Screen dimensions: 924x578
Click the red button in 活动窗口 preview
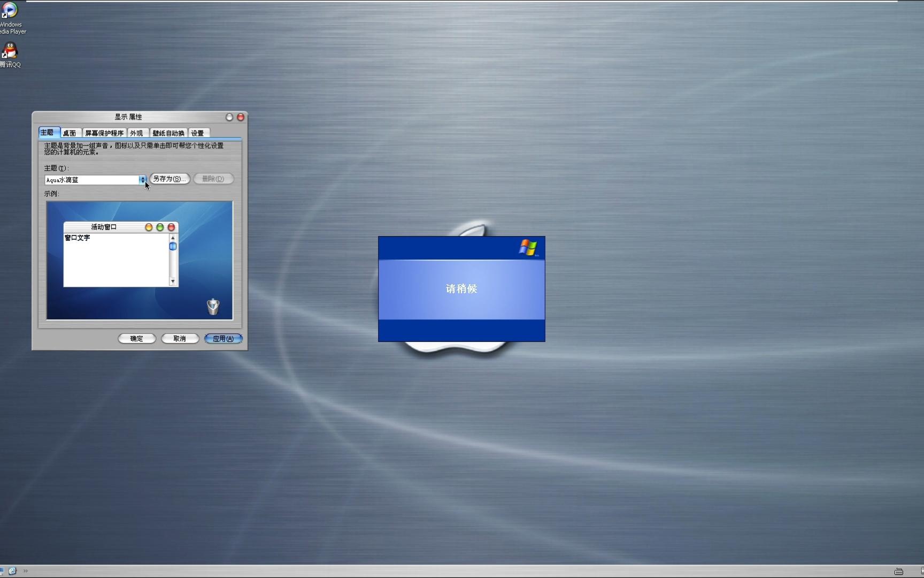(x=172, y=227)
